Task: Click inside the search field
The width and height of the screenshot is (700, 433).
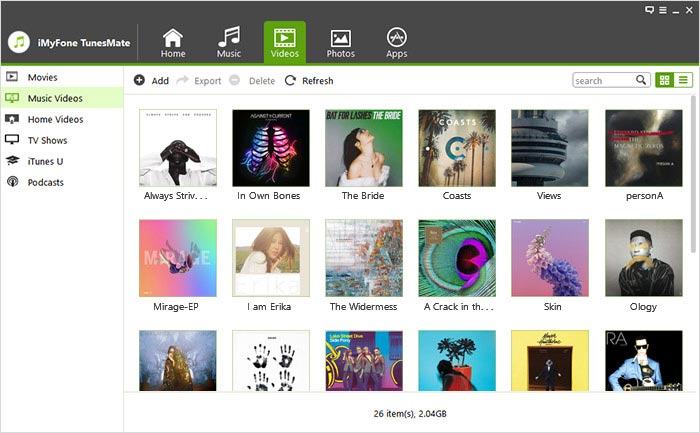Action: (603, 80)
